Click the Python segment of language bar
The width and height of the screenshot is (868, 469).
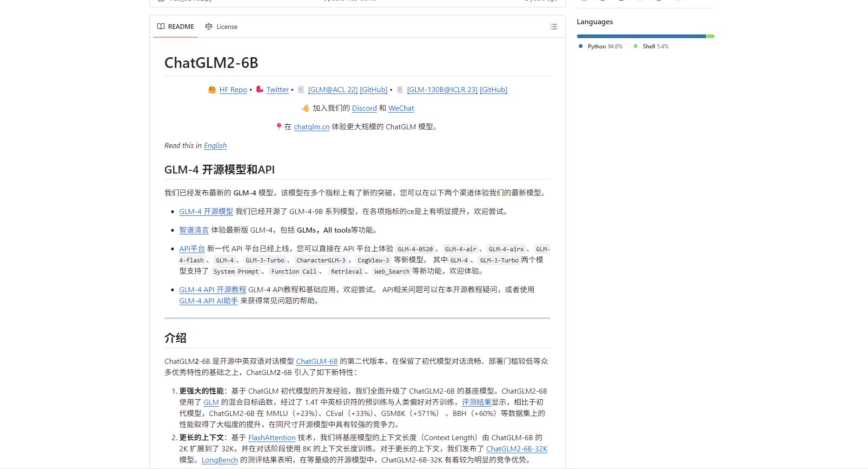(641, 36)
